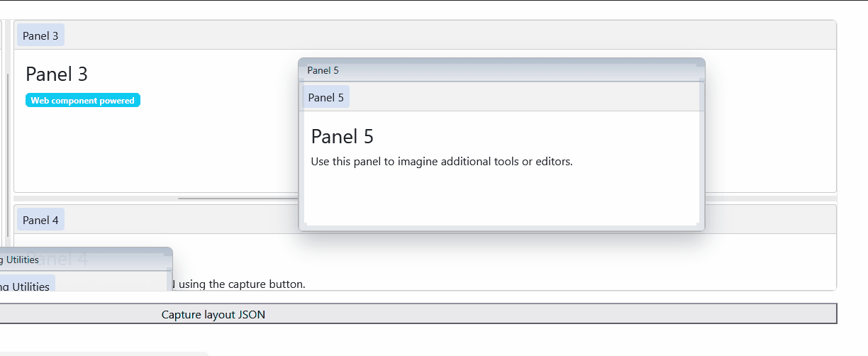Screen dimensions: 868x356
Task: Click the bottom-left resize corner of Panel 5 window
Action: (303, 227)
